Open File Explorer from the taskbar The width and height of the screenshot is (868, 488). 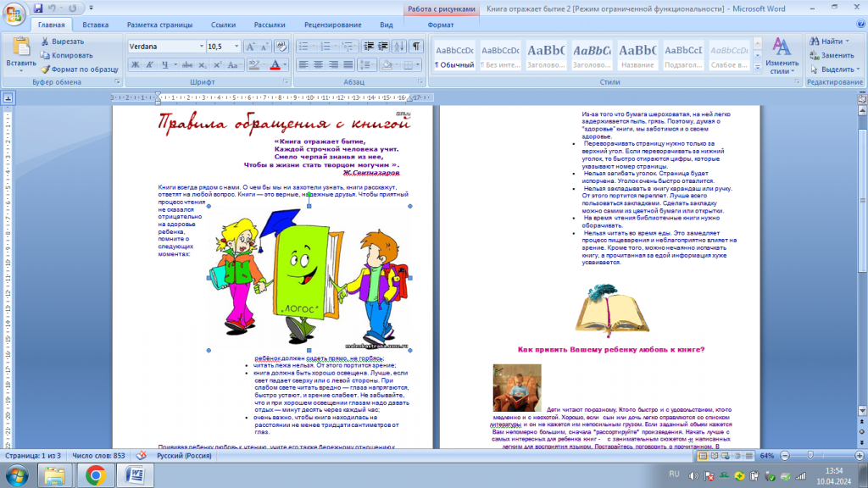click(55, 476)
